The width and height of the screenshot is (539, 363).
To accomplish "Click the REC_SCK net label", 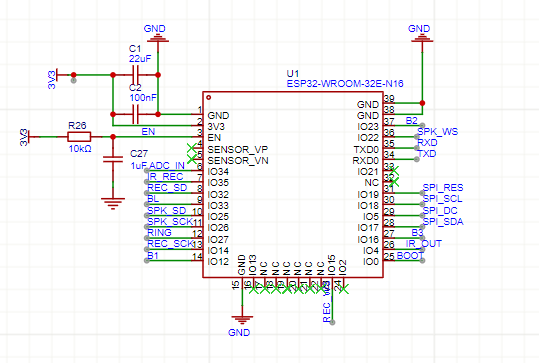I will pyautogui.click(x=170, y=244).
